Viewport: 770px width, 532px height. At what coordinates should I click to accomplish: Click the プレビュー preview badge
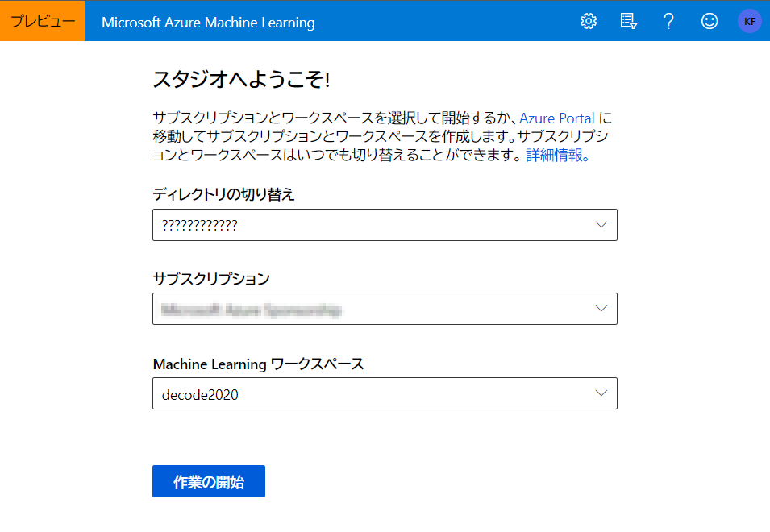tap(43, 21)
